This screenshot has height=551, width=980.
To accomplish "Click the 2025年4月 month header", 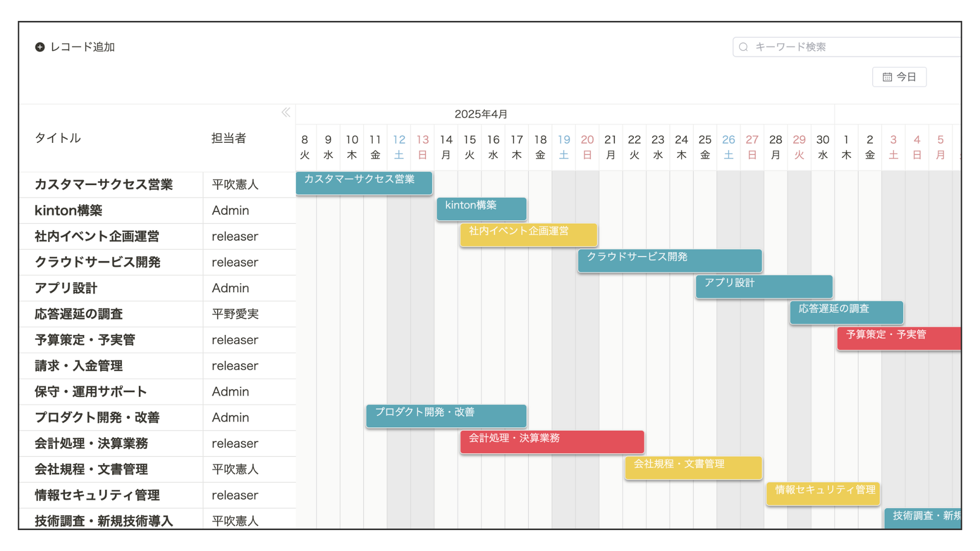I will click(x=481, y=114).
